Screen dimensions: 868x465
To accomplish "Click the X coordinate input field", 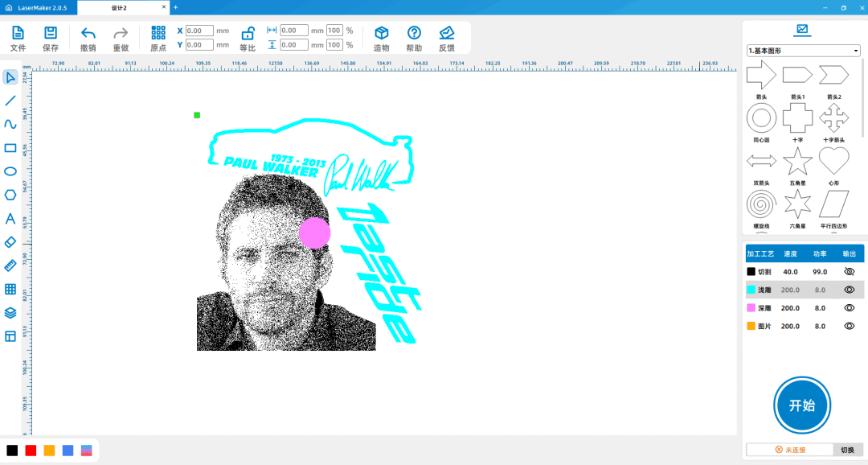I will pos(199,31).
